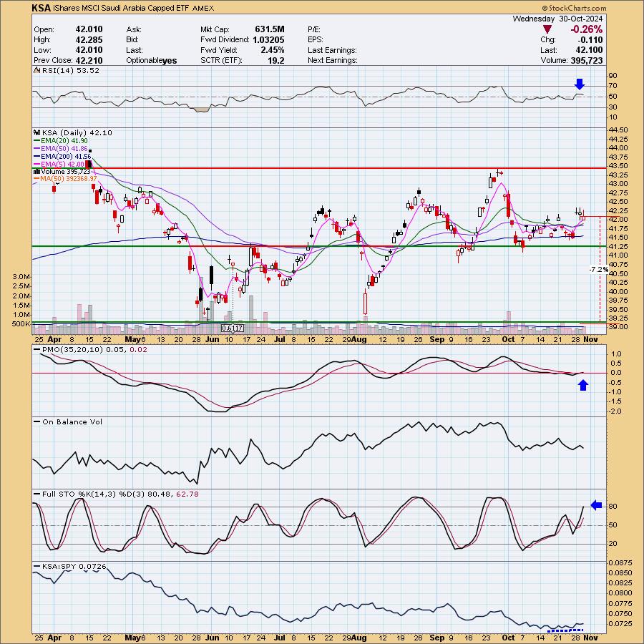The width and height of the screenshot is (644, 644).
Task: Click the header Volume value 395,723
Action: click(x=587, y=60)
